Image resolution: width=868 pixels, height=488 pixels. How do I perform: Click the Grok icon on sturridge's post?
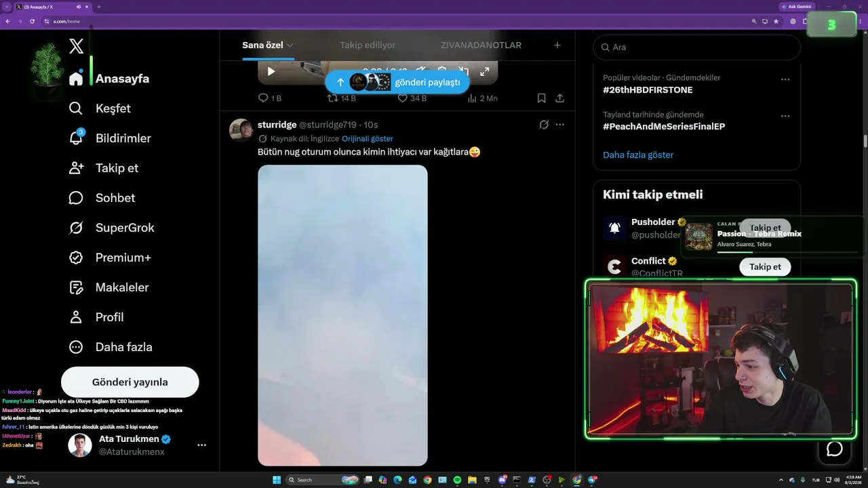(x=544, y=125)
